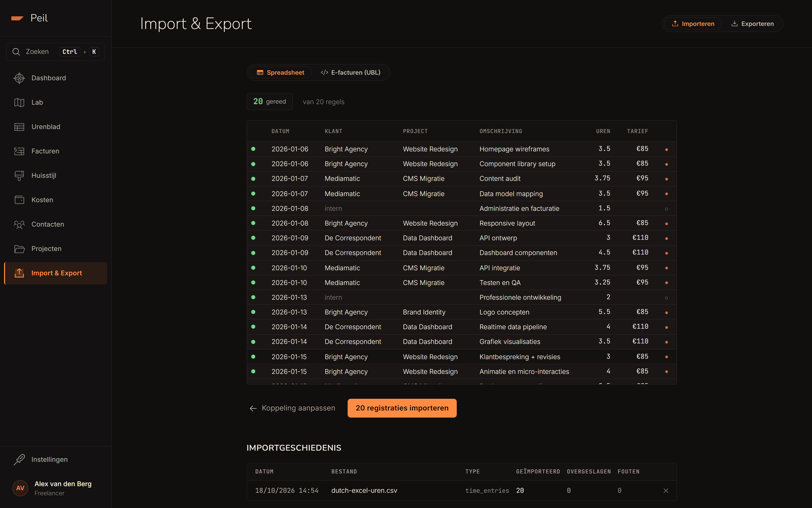Switch to E-facturen (UBL) tab
The height and width of the screenshot is (508, 812).
[x=351, y=73]
